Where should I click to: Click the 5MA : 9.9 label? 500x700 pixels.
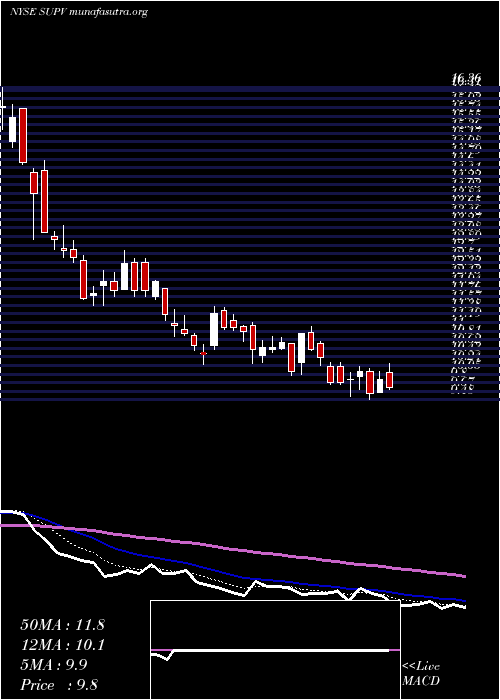tap(54, 665)
